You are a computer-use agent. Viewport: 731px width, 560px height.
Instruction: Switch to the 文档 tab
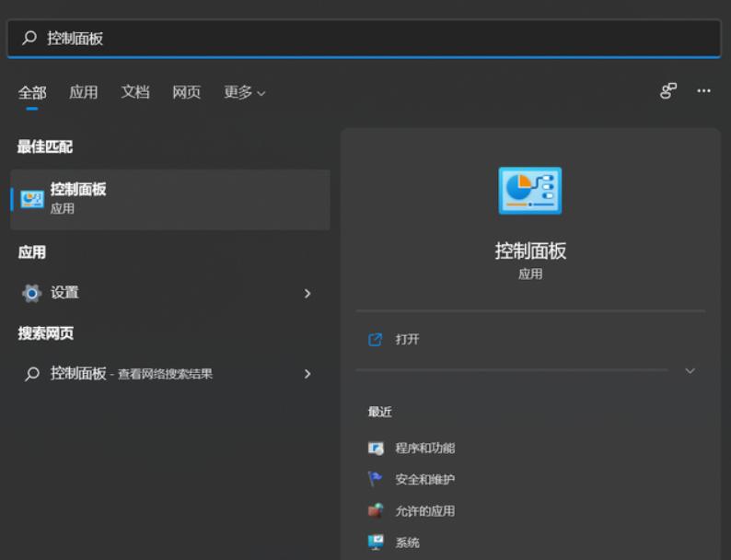coord(135,92)
